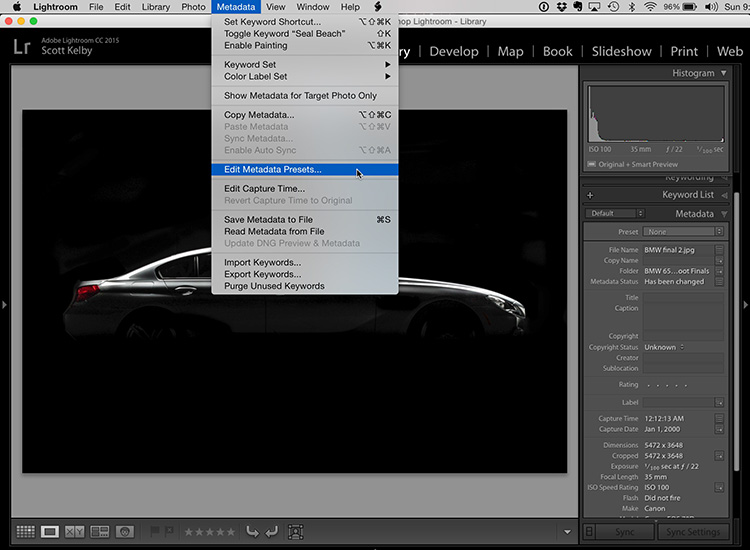
Task: Show the left panel group
Action: point(4,304)
